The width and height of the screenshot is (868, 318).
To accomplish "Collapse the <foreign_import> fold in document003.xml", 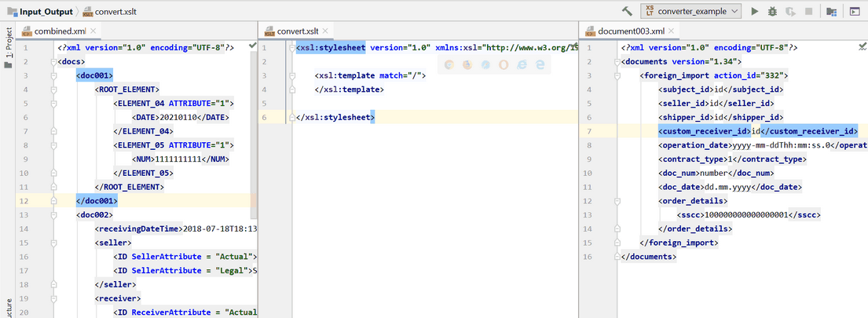I will [617, 75].
